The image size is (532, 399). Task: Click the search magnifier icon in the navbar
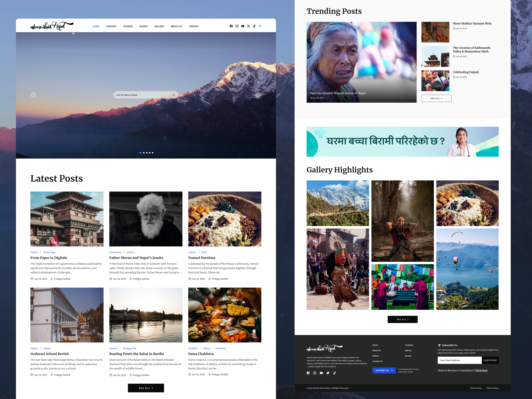[260, 26]
